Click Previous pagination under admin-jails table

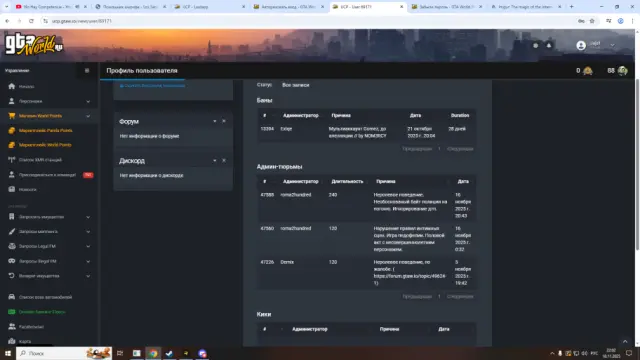pyautogui.click(x=417, y=297)
